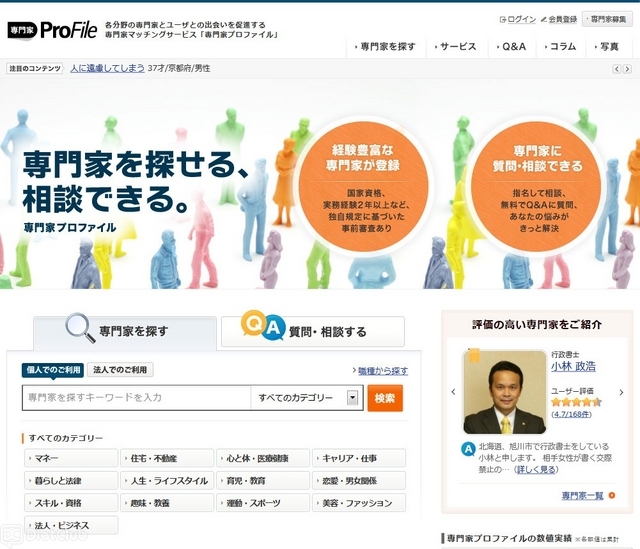The height and width of the screenshot is (549, 640).
Task: Switch to 法人でのご利用 option
Action: click(120, 370)
